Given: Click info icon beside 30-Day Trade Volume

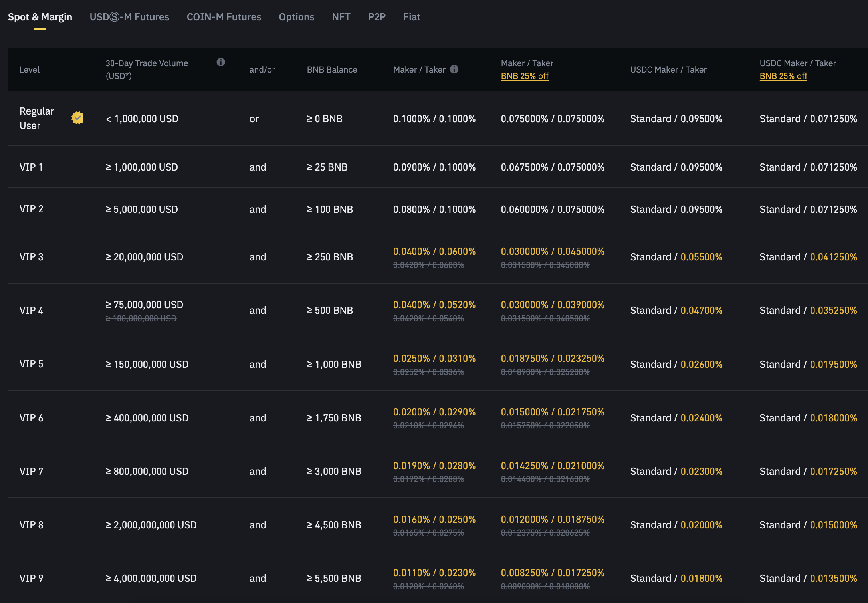Looking at the screenshot, I should point(221,62).
